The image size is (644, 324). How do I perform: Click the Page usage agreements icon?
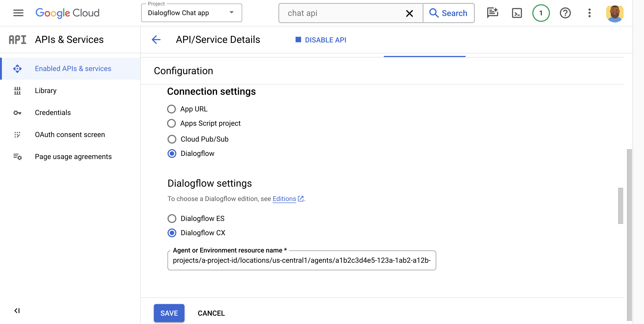pyautogui.click(x=17, y=156)
